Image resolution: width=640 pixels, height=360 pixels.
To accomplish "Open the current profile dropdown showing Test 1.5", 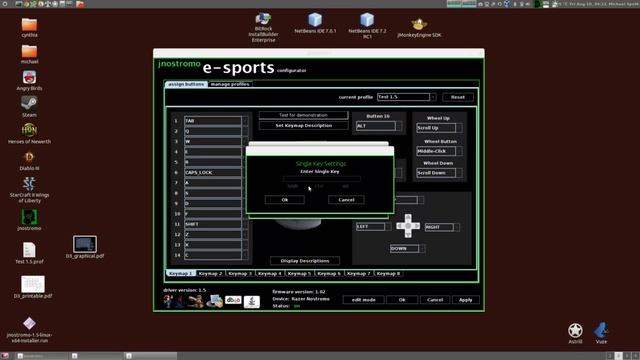I will [x=433, y=97].
